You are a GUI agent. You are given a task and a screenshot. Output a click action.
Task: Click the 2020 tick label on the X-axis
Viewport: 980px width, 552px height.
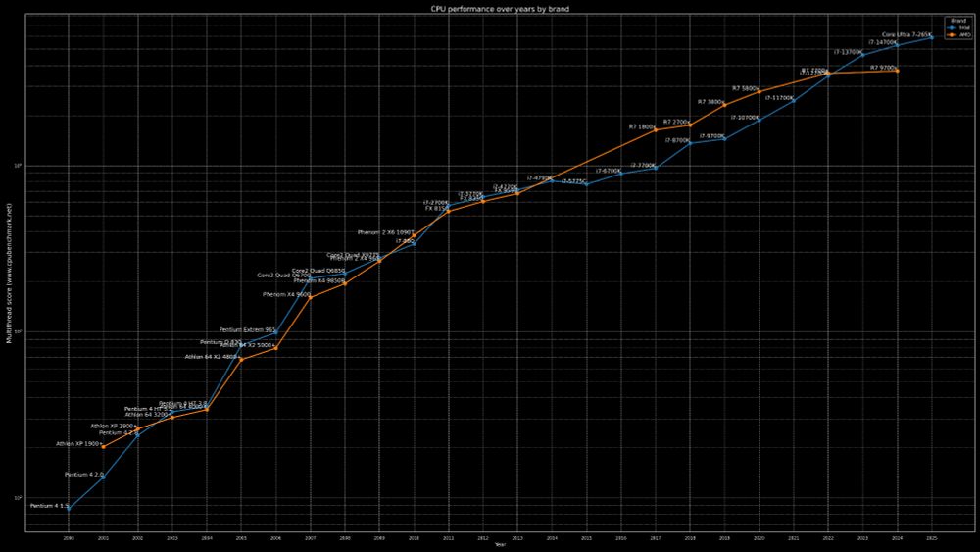click(x=759, y=537)
